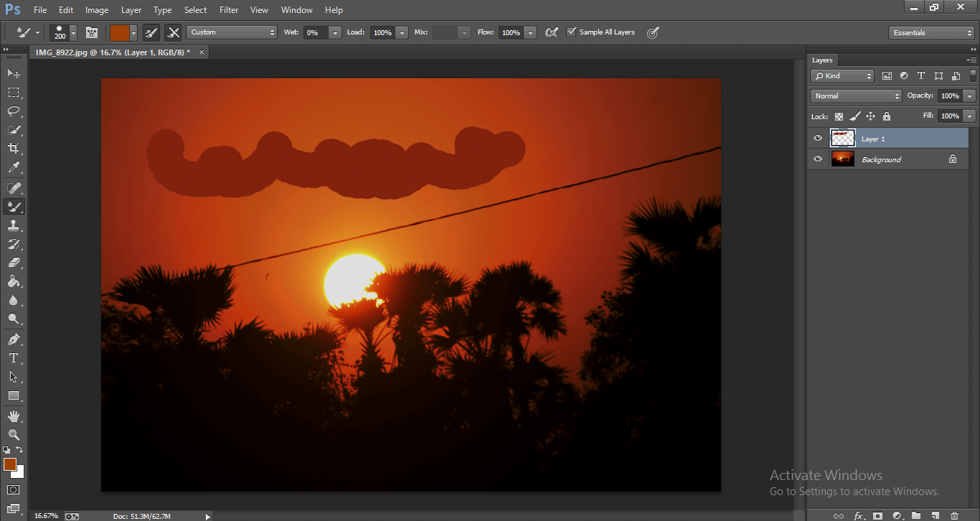Delete layer with trash icon
980x521 pixels.
coord(954,515)
